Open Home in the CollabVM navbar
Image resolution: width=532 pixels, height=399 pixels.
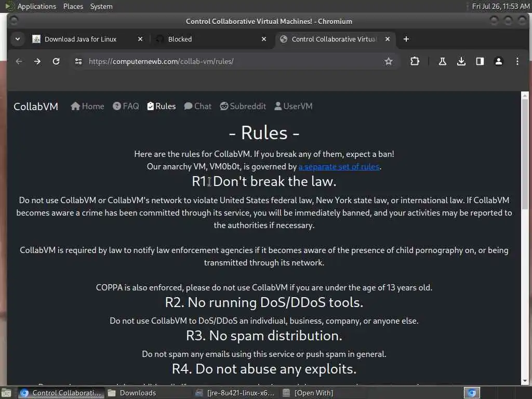pos(87,106)
